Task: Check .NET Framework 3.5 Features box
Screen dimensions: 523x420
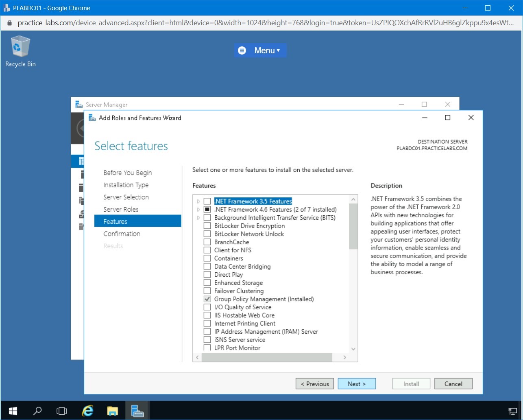Action: coord(207,201)
